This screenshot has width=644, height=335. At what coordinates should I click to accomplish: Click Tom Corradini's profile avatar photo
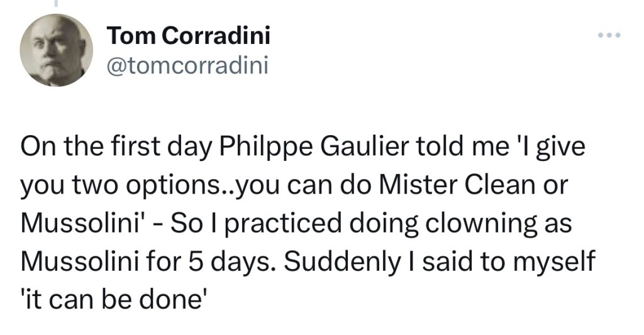pyautogui.click(x=57, y=50)
